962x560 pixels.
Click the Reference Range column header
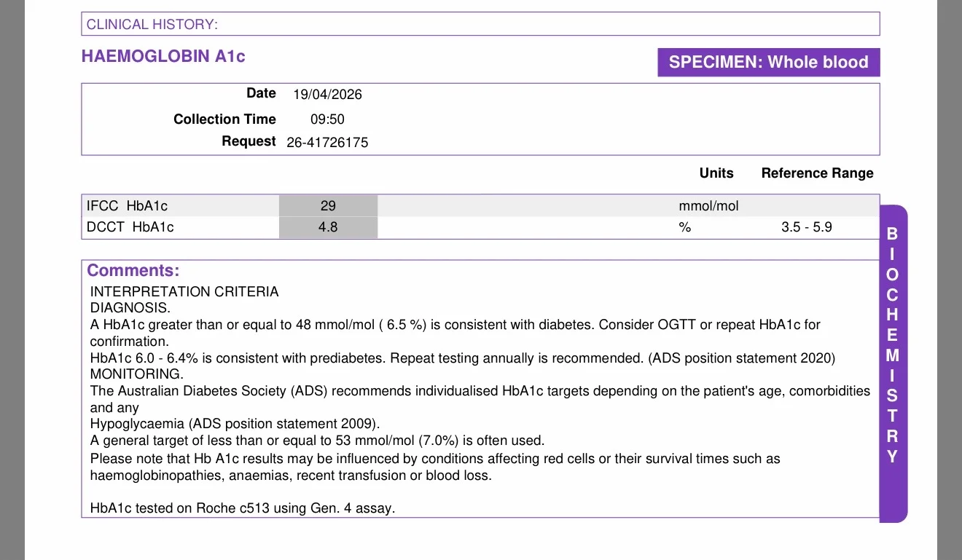817,173
